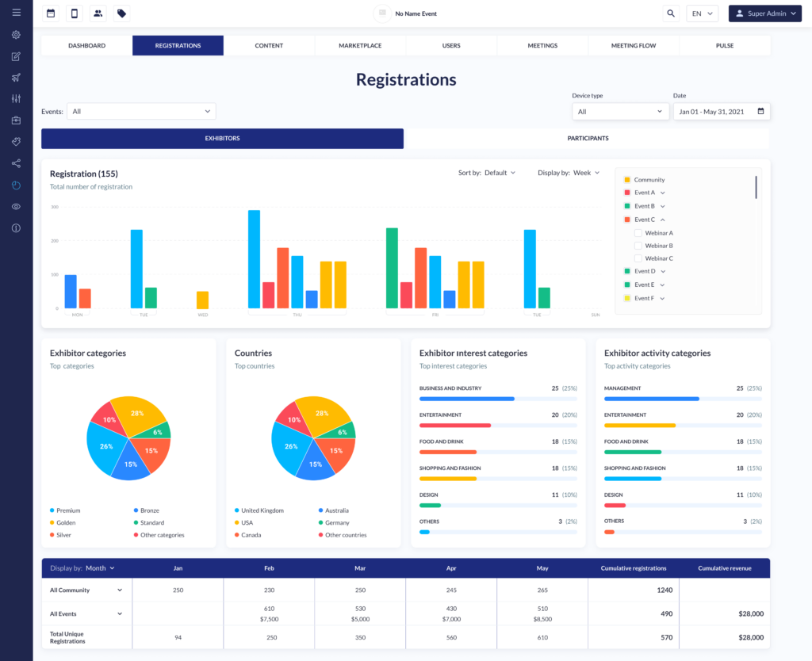The image size is (812, 661).
Task: Click the tag icon in top toolbar
Action: pos(121,13)
